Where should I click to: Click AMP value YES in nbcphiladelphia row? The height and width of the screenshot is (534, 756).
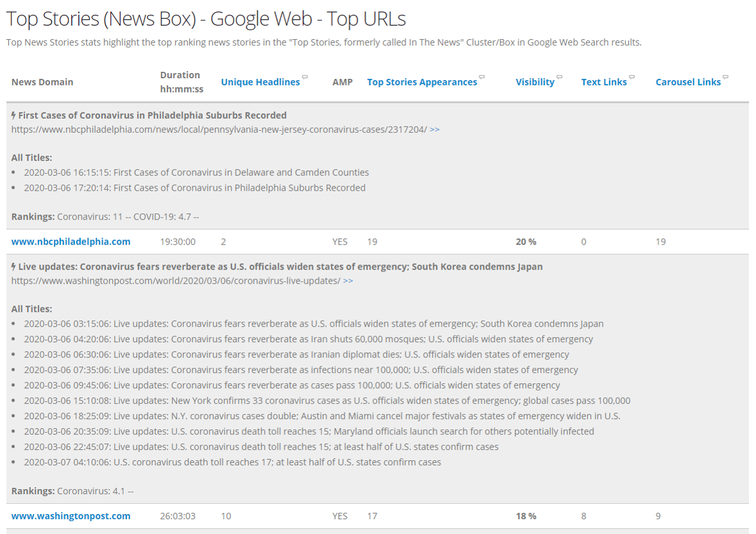point(340,242)
